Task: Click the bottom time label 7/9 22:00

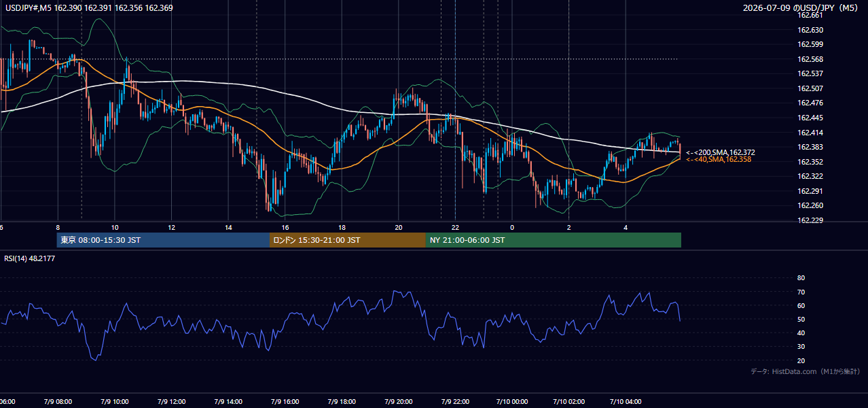Action: pyautogui.click(x=455, y=402)
